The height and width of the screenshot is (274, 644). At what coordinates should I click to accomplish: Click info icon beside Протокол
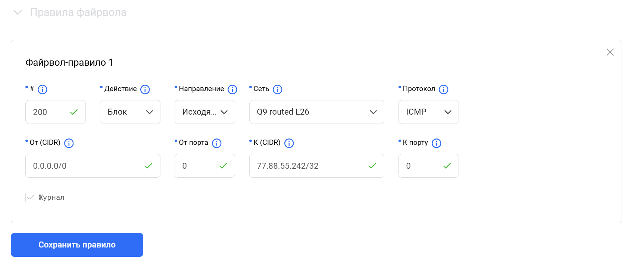tap(444, 90)
